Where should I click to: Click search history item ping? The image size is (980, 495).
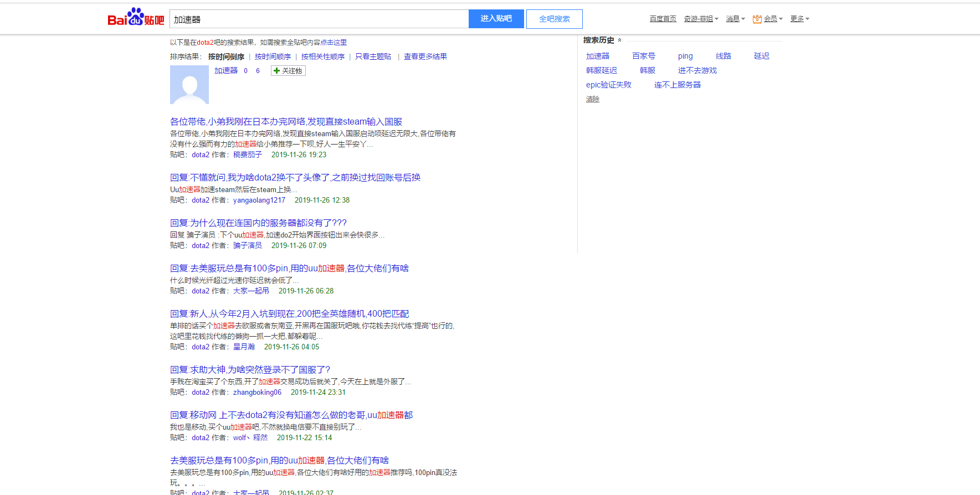(685, 56)
